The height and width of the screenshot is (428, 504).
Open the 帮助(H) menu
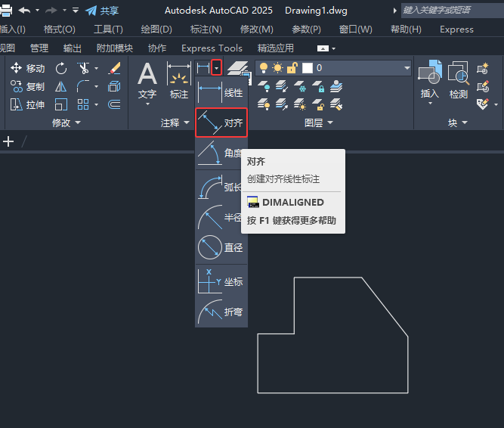406,29
